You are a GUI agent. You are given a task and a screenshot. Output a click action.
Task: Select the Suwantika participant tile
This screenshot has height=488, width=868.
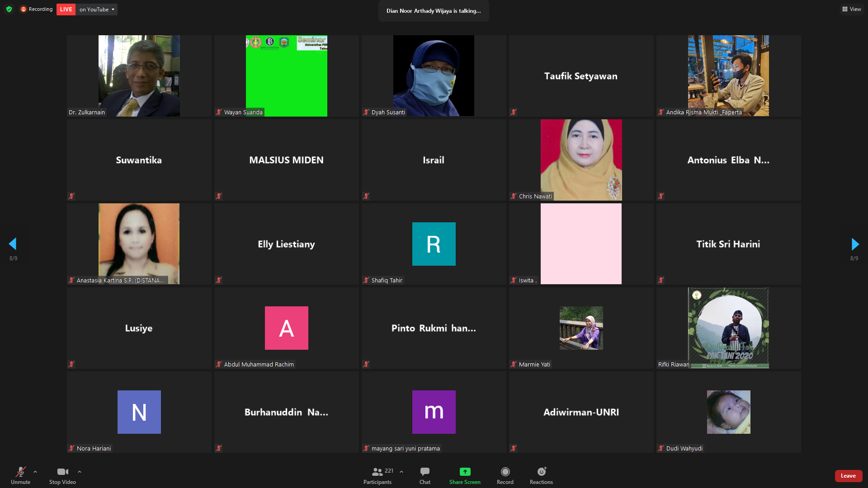[139, 160]
